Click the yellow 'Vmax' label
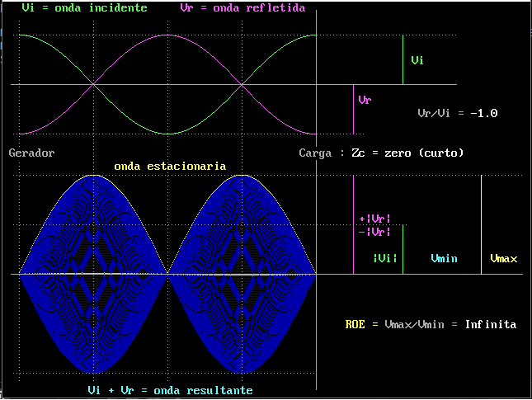Image resolution: width=532 pixels, height=400 pixels. point(503,259)
